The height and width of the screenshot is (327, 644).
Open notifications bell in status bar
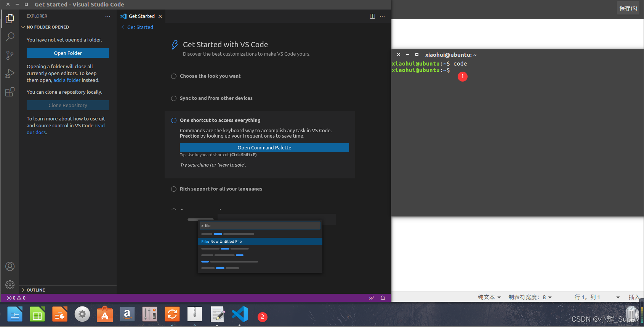point(383,298)
